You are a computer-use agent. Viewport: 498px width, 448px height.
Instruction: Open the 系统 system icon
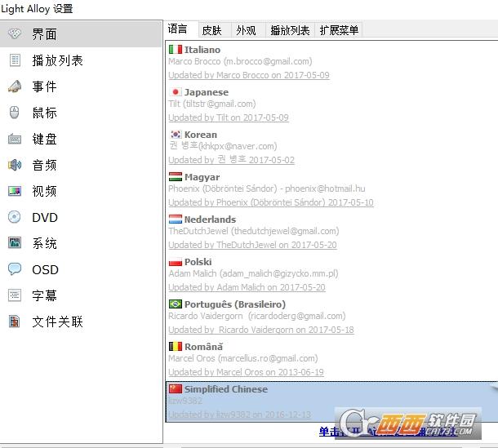[x=15, y=243]
